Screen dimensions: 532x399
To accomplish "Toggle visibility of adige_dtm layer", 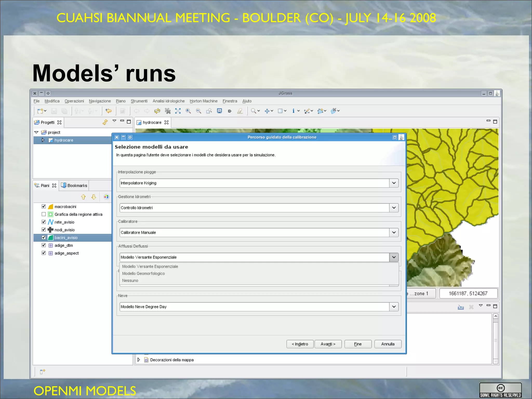I will click(44, 245).
